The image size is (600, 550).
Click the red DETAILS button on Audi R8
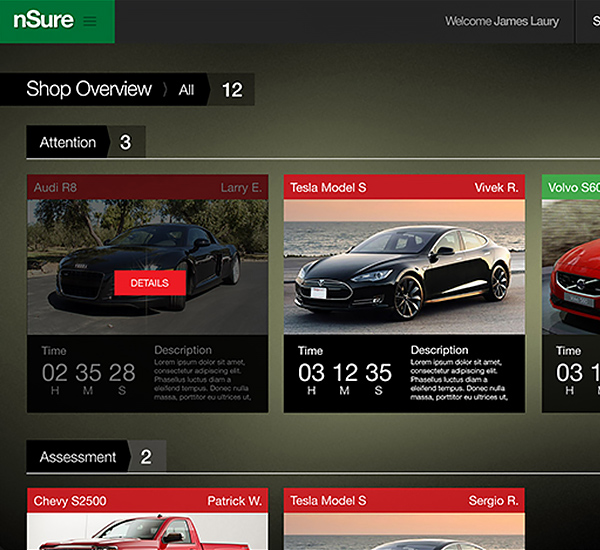coord(150,283)
